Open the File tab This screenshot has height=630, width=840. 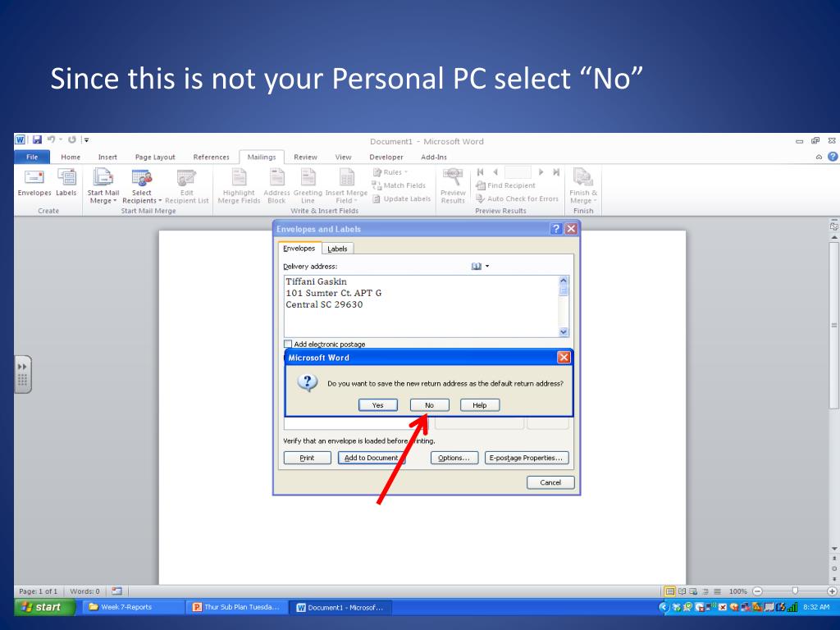tap(32, 157)
